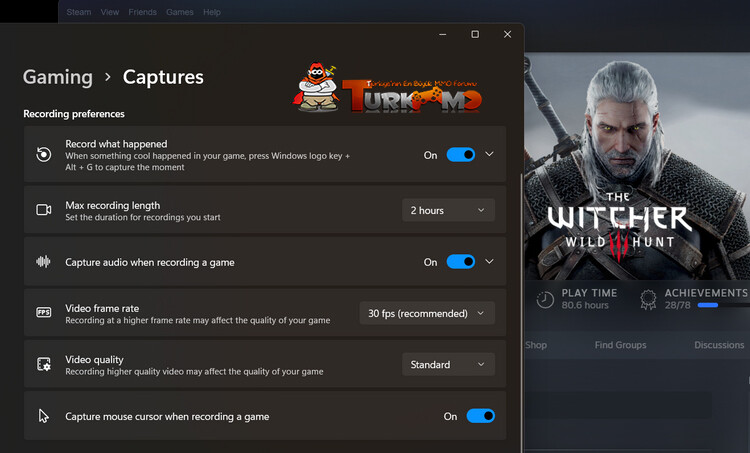Toggle off Capture mouse cursor when recording
Image resolution: width=750 pixels, height=453 pixels.
point(481,416)
